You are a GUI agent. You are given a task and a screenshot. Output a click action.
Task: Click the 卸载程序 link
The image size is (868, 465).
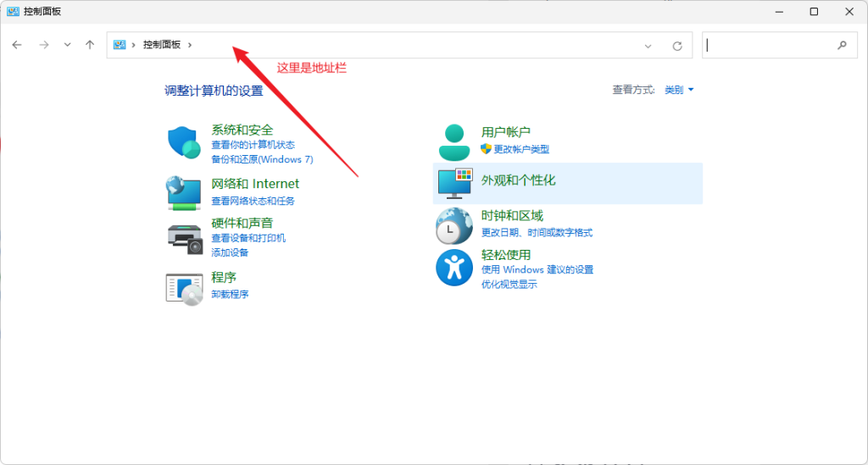[x=230, y=294]
